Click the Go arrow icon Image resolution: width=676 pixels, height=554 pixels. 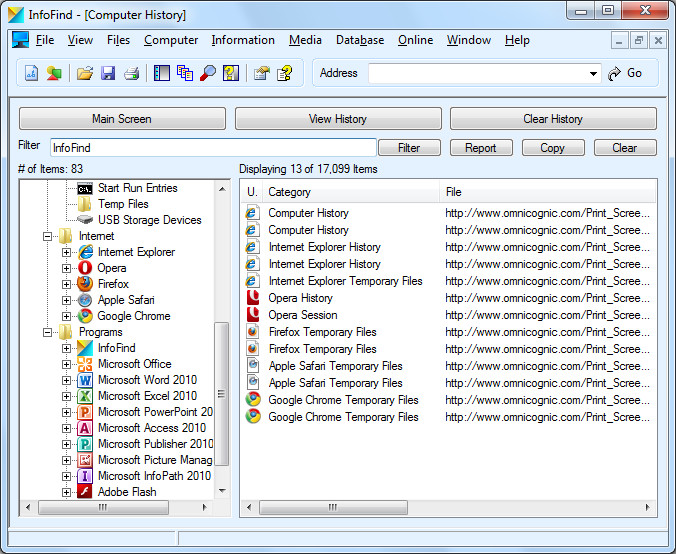pyautogui.click(x=614, y=74)
